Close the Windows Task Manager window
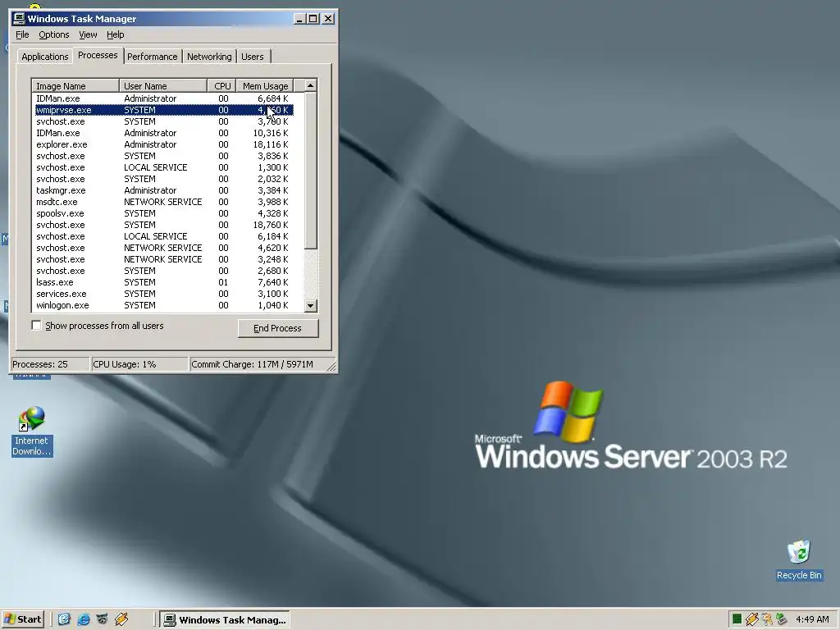Viewport: 840px width, 630px height. (328, 19)
